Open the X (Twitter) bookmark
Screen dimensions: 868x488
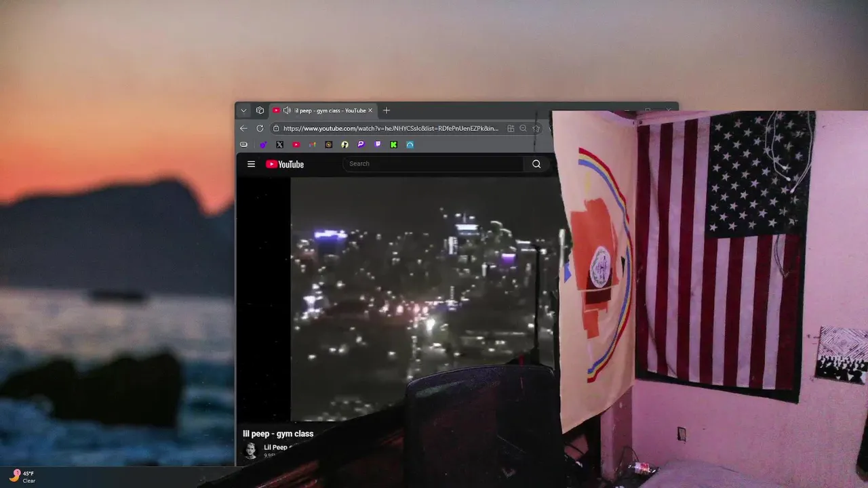tap(279, 144)
